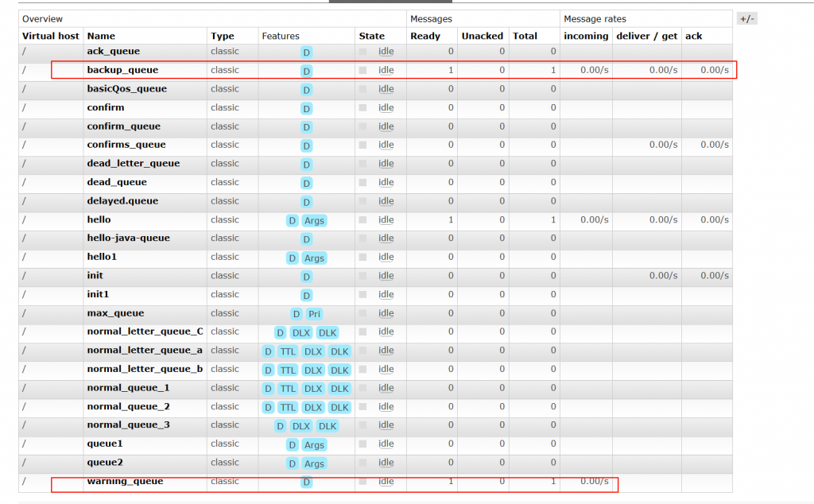Open the normal_queue_2 link

click(x=128, y=406)
